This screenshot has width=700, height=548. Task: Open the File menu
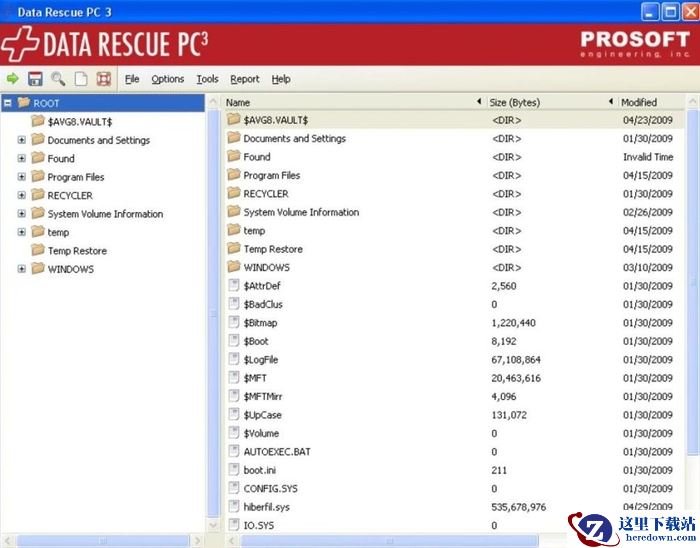pyautogui.click(x=132, y=79)
